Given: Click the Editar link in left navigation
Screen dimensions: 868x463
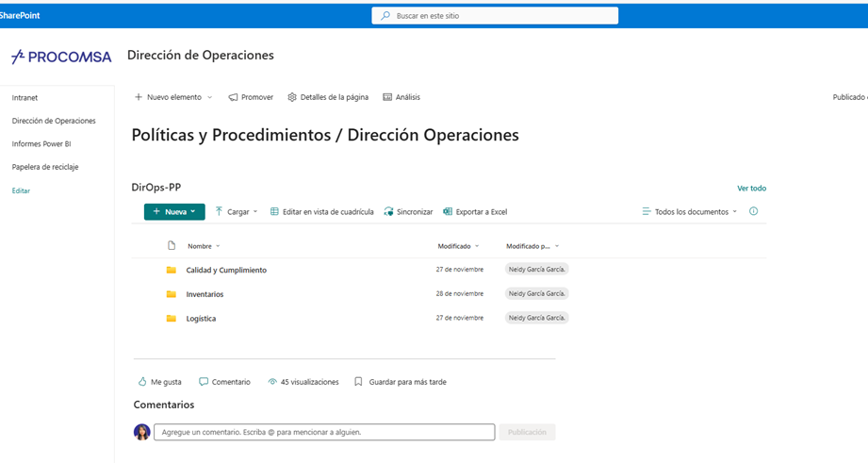Looking at the screenshot, I should (x=21, y=190).
